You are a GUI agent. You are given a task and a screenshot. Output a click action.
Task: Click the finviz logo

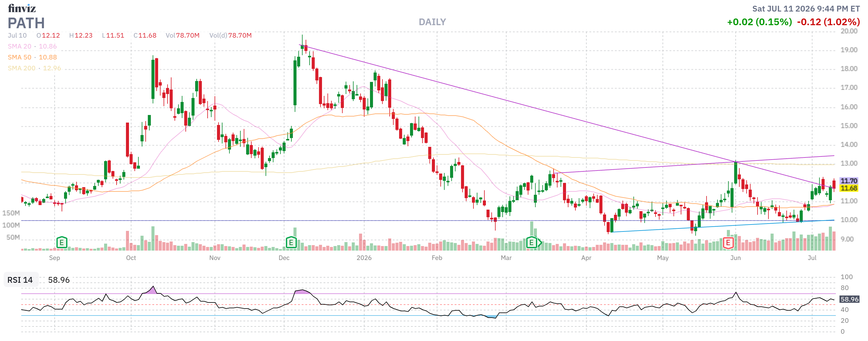22,8
